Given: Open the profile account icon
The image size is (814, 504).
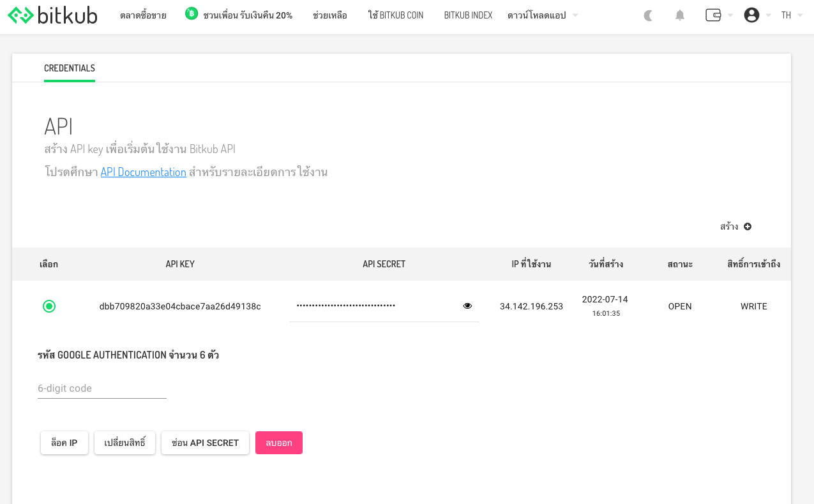Looking at the screenshot, I should [751, 15].
